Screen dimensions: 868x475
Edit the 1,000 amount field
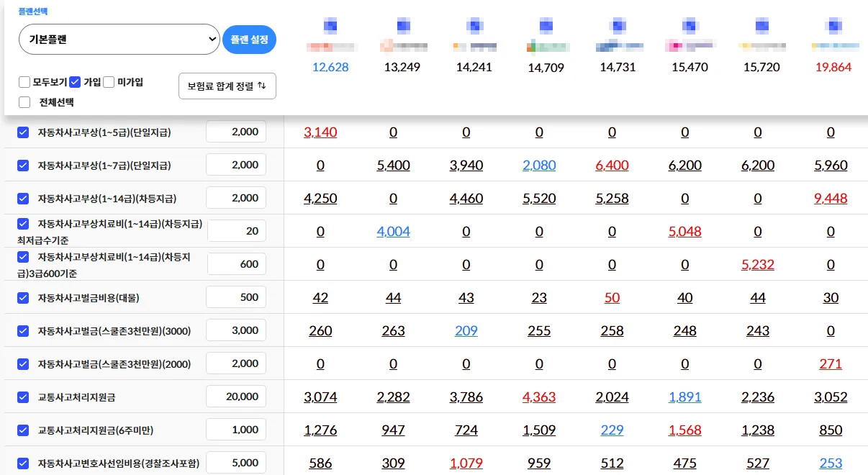point(236,430)
